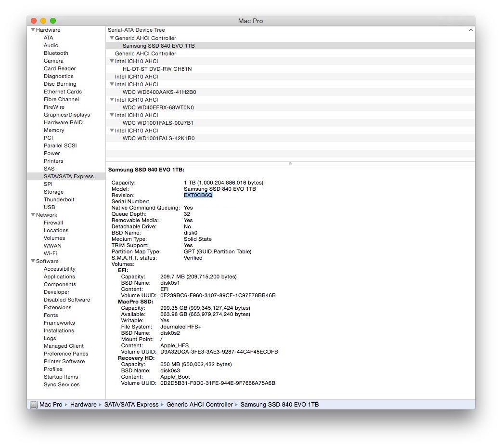The image size is (502, 448).
Task: Click highlighted revision value EXT0CB6Q
Action: pyautogui.click(x=198, y=195)
